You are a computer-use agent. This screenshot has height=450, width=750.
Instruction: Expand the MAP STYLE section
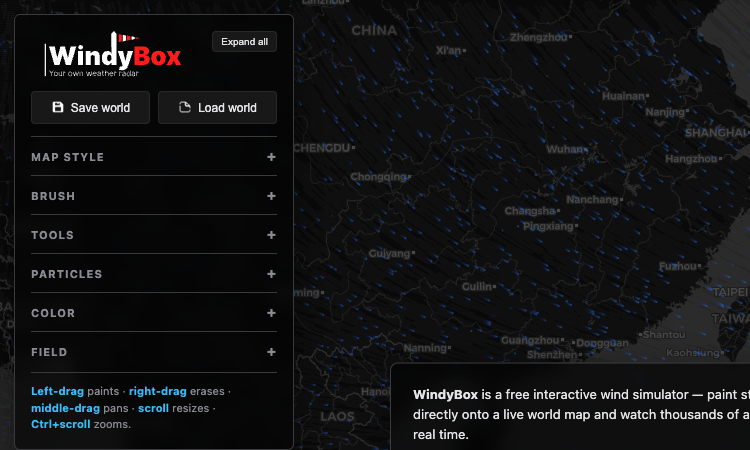[154, 157]
